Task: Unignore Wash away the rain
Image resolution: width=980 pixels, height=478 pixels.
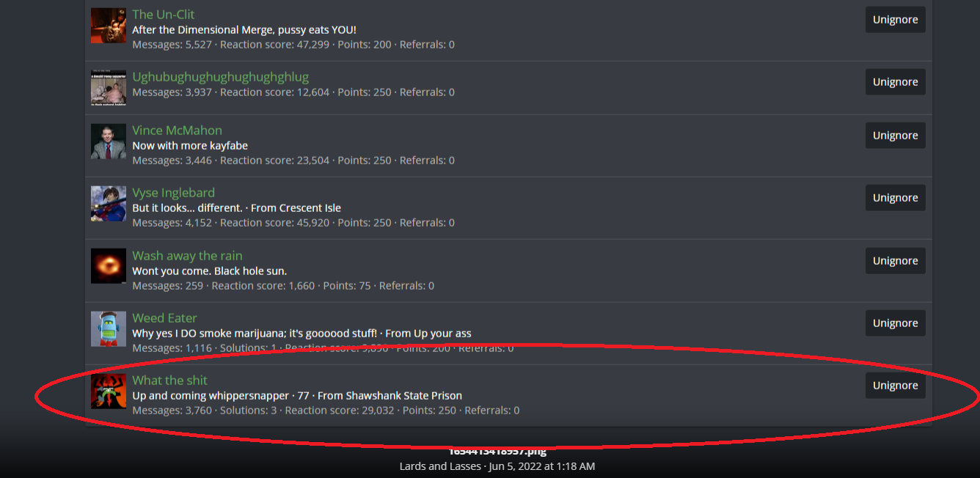Action: (895, 261)
